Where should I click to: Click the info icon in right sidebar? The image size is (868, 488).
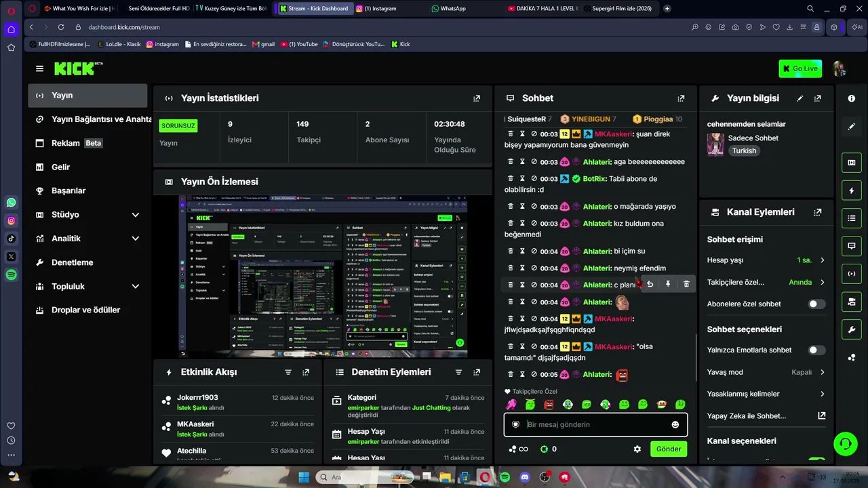click(852, 98)
